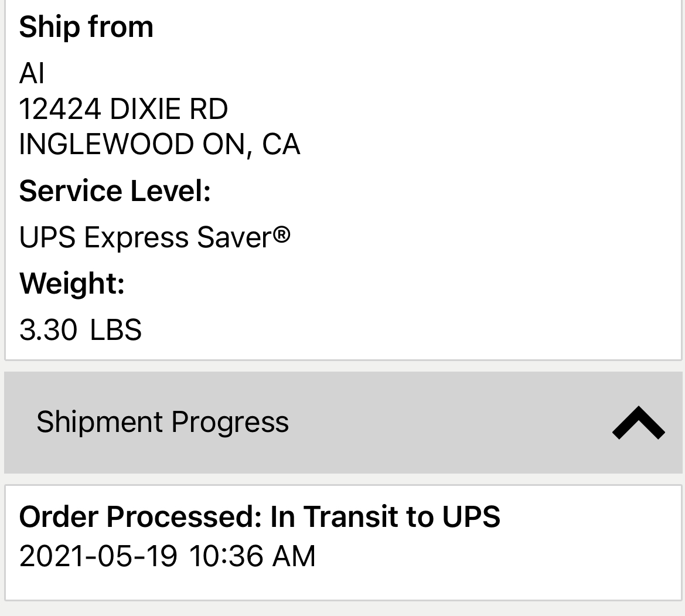Click "In Transit to UPS" status text

coord(385,516)
